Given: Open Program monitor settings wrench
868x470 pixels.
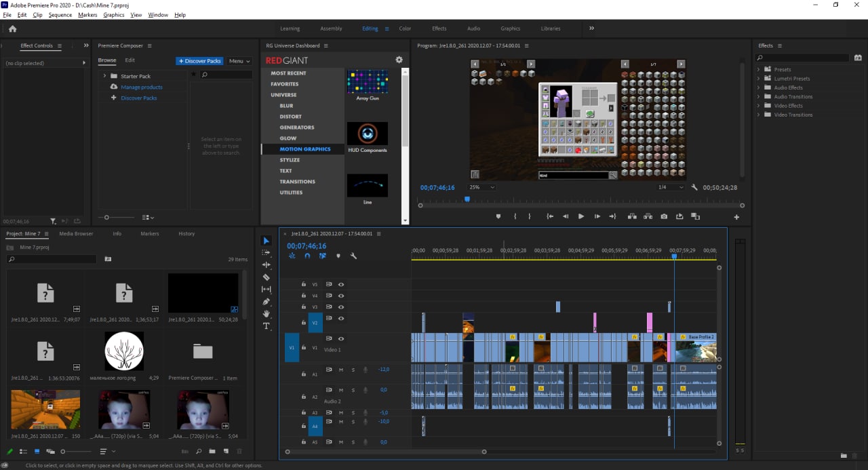Looking at the screenshot, I should [694, 187].
